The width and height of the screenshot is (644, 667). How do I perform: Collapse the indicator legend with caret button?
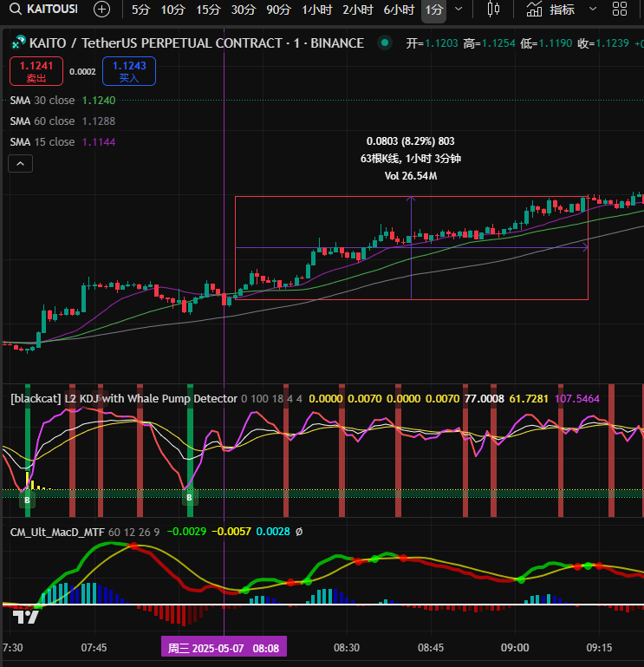tap(21, 164)
